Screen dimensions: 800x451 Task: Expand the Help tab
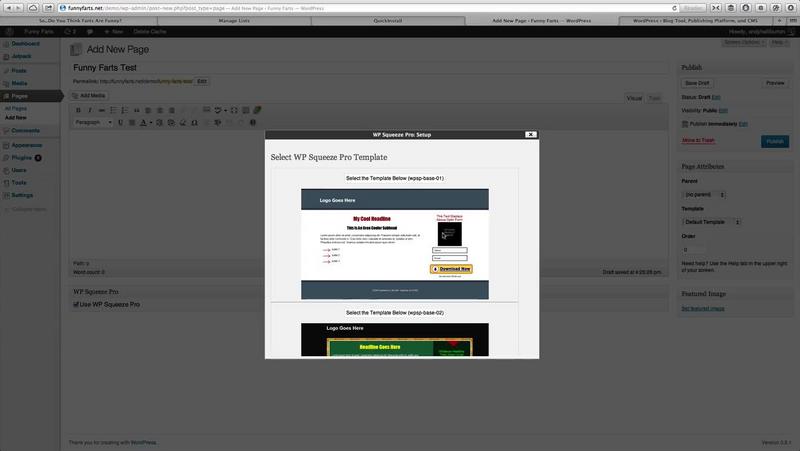click(x=778, y=42)
